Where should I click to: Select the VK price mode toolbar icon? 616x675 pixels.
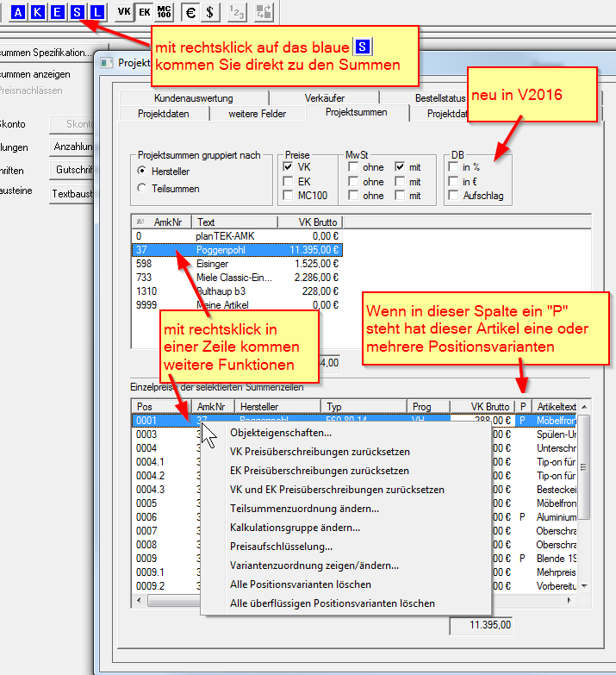(125, 12)
